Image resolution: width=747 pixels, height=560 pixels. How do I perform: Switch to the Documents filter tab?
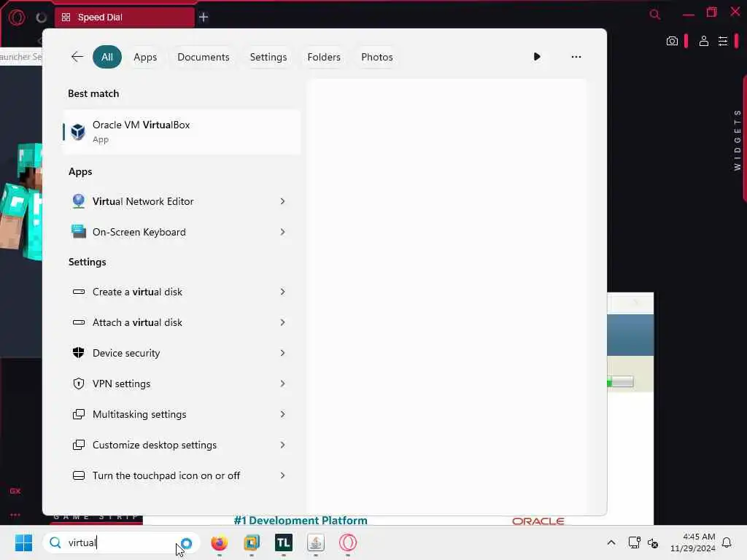pyautogui.click(x=204, y=57)
